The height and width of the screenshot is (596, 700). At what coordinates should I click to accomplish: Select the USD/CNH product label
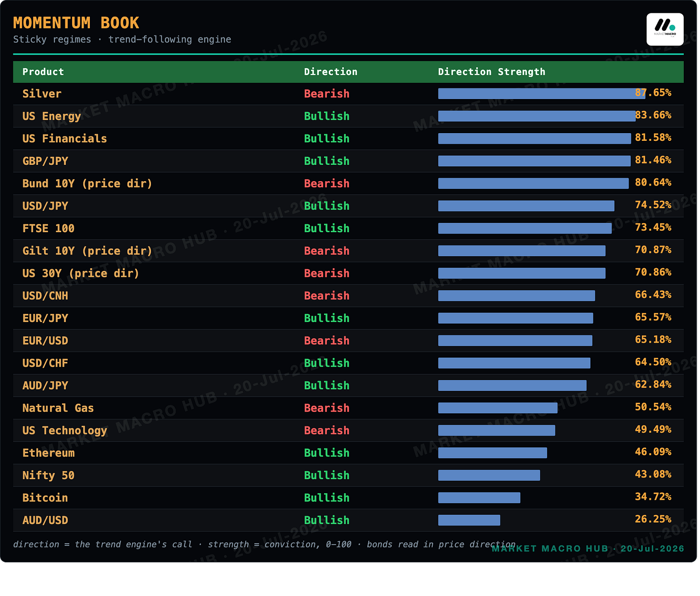(x=45, y=296)
